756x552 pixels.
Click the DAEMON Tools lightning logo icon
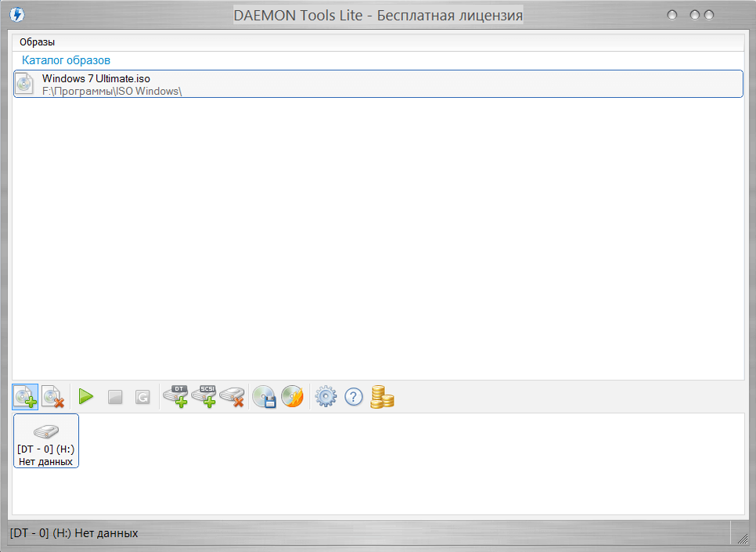click(x=17, y=14)
